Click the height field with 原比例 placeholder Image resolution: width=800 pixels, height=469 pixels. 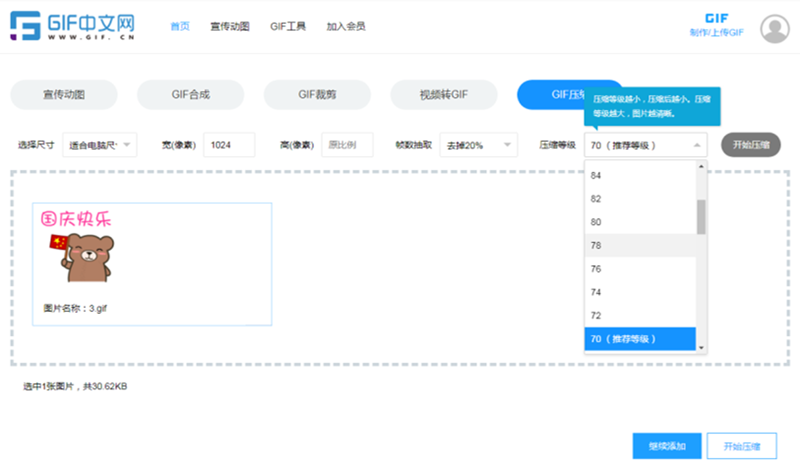(x=347, y=145)
